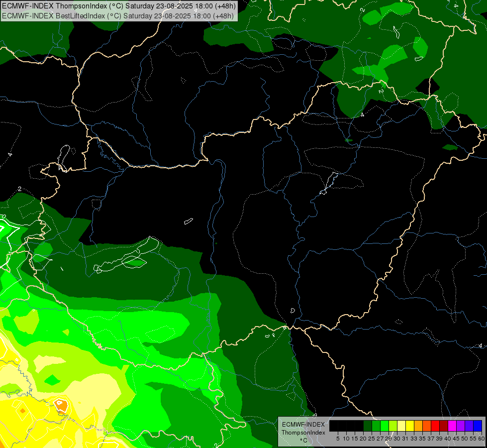This screenshot has height=448, width=487.
Task: Click the legend's ECMWF-INDEX label
Action: coord(303,425)
